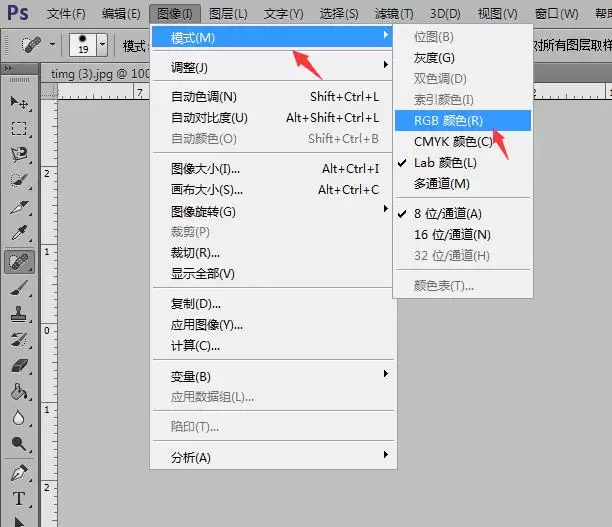The image size is (612, 527).
Task: Open 画布大小(S)... dialog
Action: click(x=272, y=190)
